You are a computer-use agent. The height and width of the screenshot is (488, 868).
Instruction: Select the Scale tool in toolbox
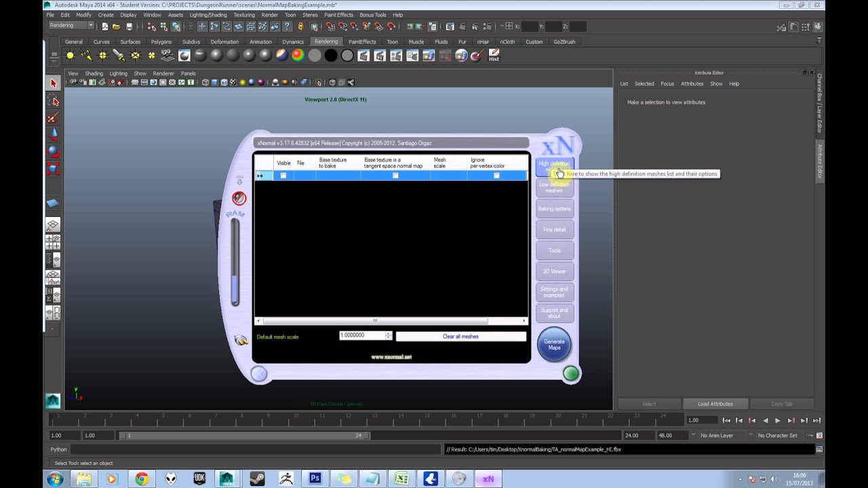coord(53,169)
